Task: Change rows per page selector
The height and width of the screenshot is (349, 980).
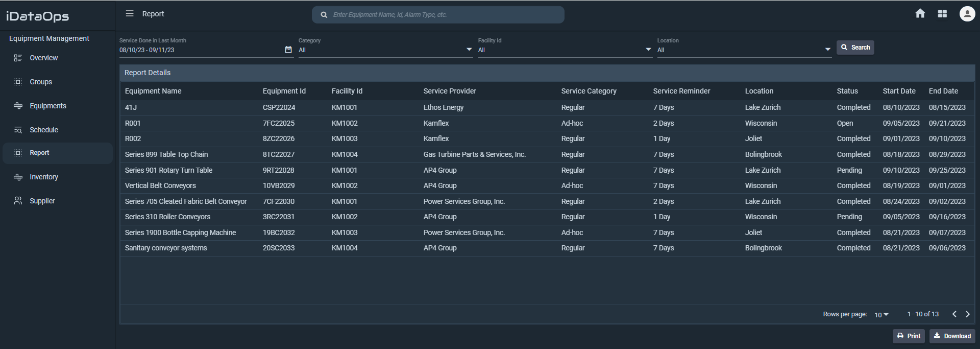Action: tap(881, 315)
